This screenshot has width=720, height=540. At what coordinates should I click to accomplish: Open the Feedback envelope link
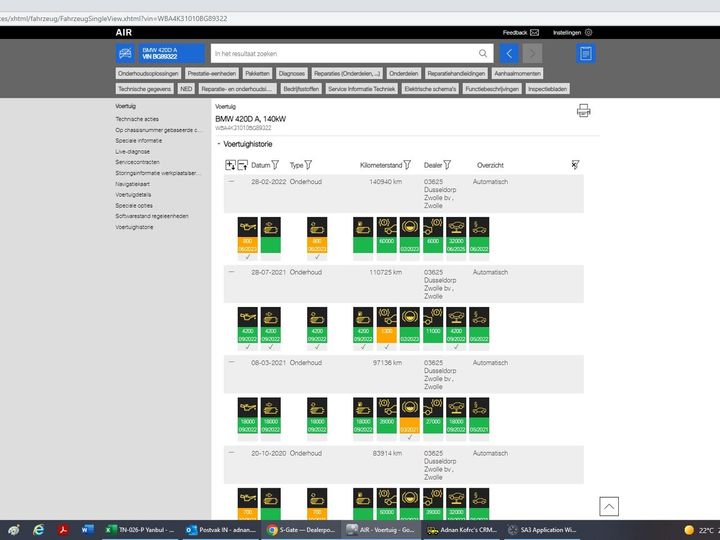pyautogui.click(x=521, y=33)
